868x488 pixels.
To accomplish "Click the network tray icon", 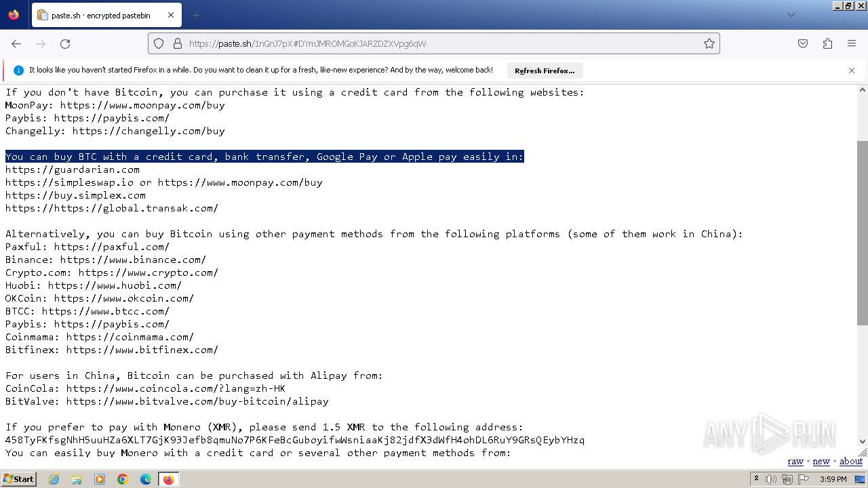I will tap(787, 479).
